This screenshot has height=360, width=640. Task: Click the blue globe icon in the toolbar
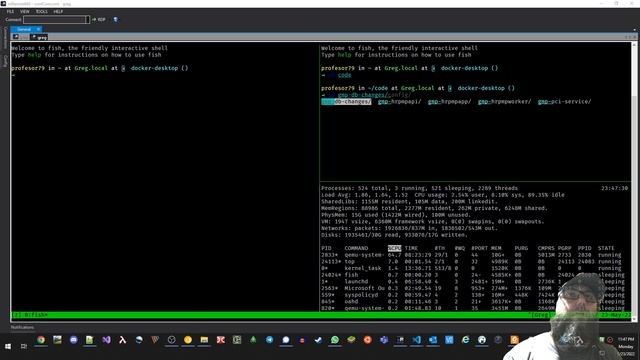point(116,20)
